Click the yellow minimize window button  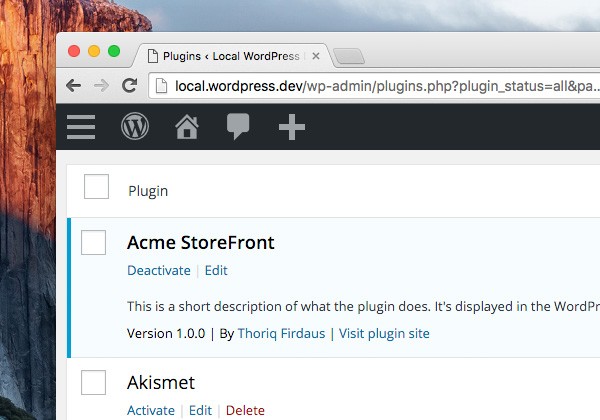coord(94,51)
